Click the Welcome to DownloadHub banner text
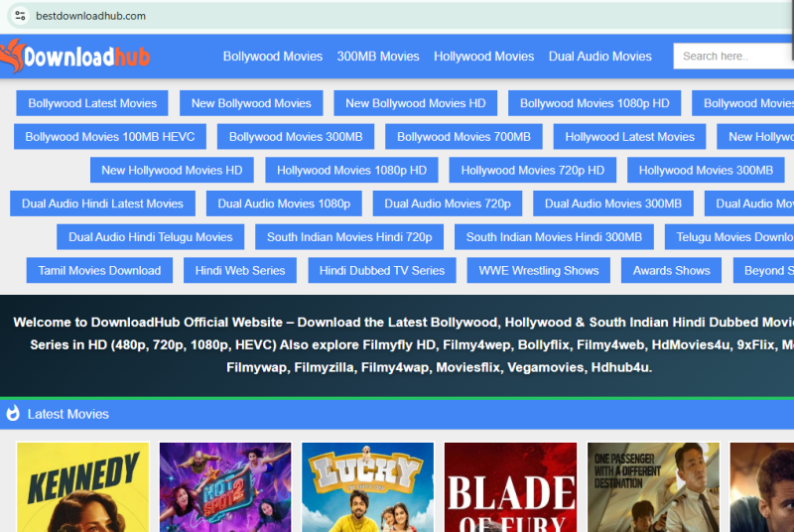Viewport: 794px width, 532px height. pos(404,344)
